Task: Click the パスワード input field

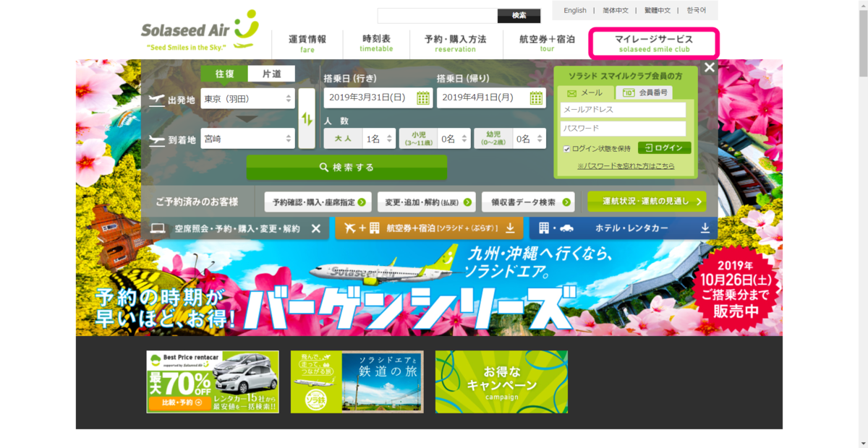Action: pyautogui.click(x=623, y=129)
